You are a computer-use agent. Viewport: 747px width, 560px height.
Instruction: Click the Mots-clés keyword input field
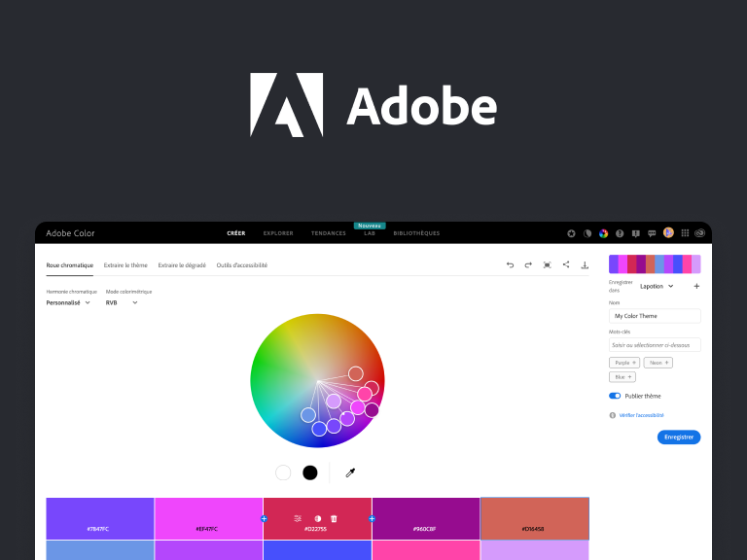[655, 345]
